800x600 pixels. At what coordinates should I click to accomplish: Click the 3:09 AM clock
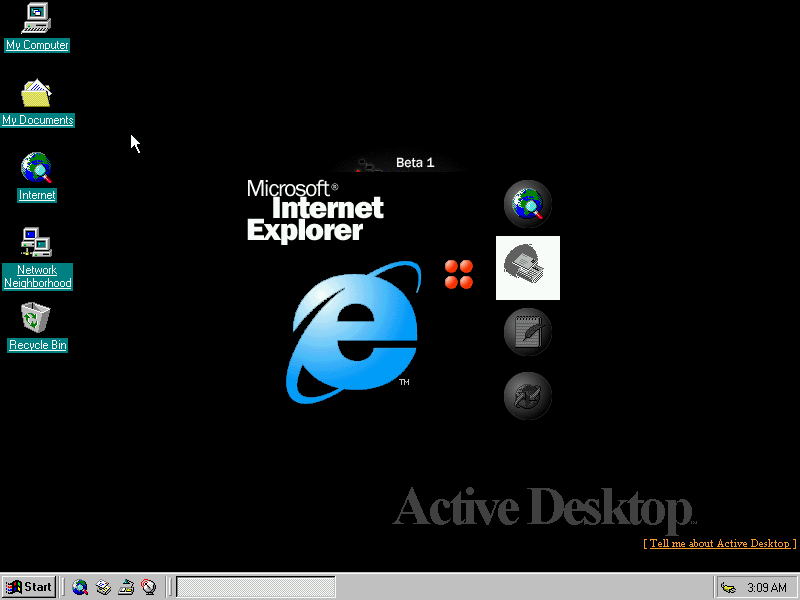tap(767, 587)
